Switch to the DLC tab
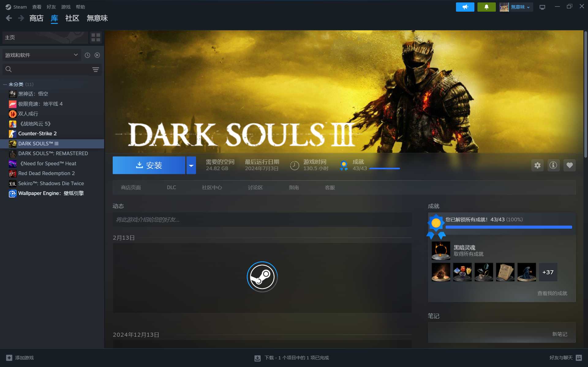The image size is (588, 367). (171, 187)
